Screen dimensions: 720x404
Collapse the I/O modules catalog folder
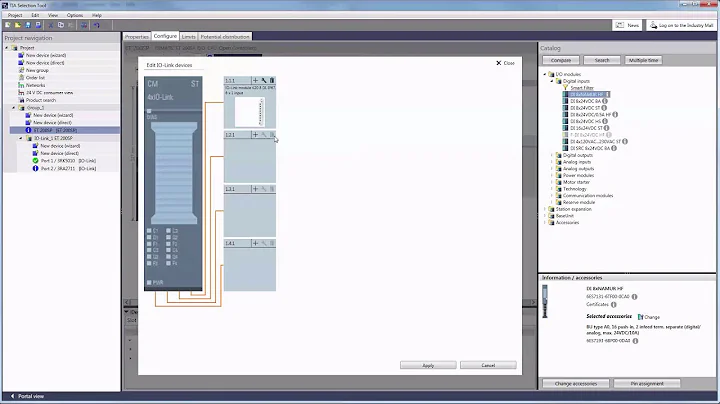545,74
